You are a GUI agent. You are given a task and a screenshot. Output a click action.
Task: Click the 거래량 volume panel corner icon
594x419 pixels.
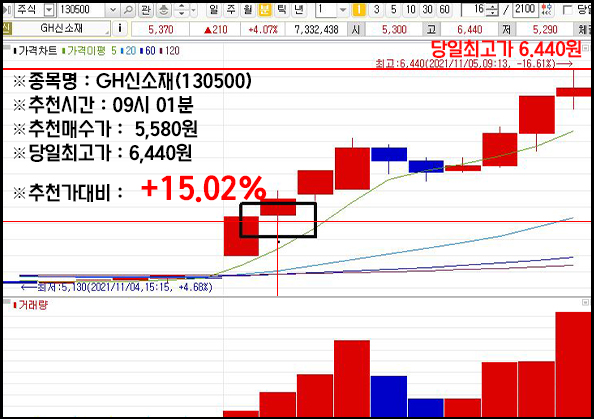pyautogui.click(x=585, y=302)
